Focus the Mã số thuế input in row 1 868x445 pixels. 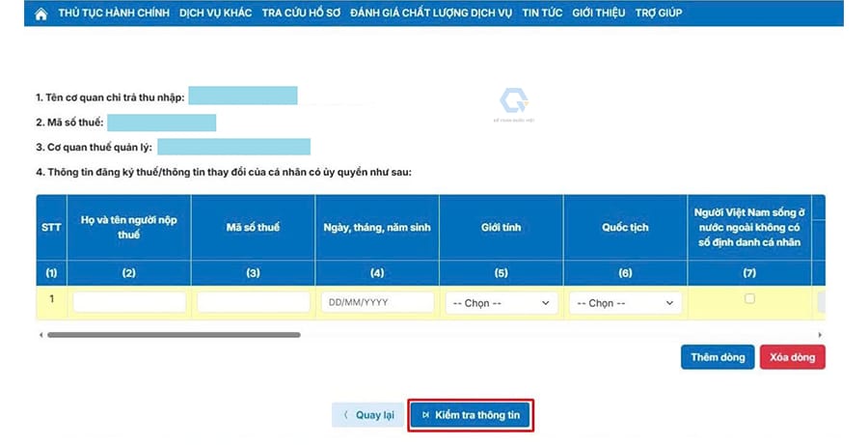pyautogui.click(x=254, y=302)
